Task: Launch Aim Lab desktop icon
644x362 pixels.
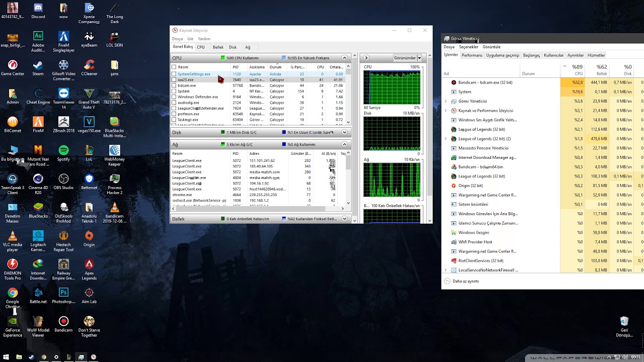Action: pyautogui.click(x=89, y=296)
